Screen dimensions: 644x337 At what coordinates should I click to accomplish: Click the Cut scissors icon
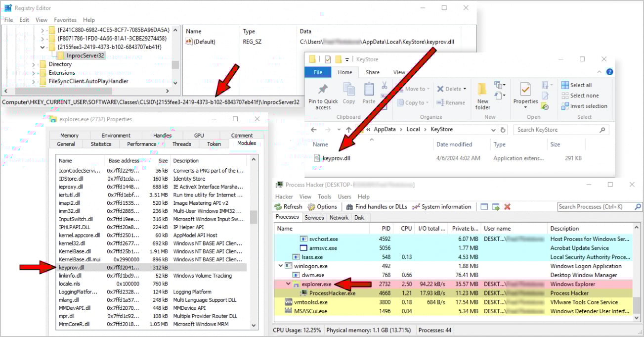385,85
